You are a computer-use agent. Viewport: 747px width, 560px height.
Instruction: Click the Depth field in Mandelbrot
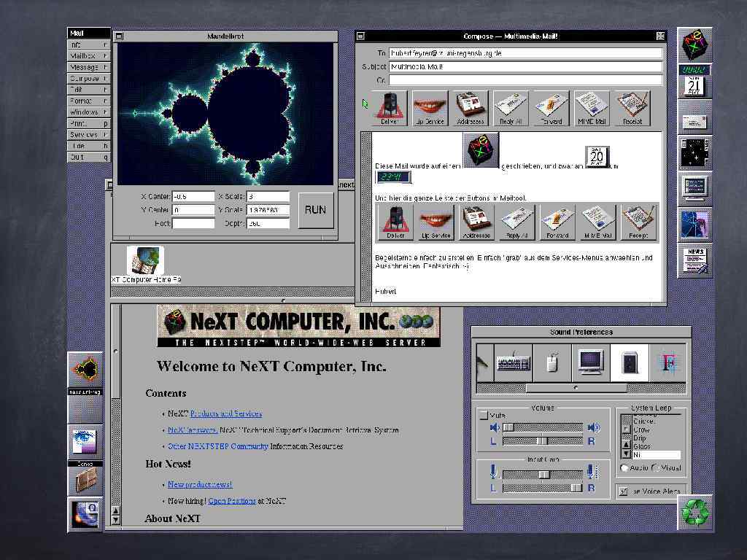point(268,223)
